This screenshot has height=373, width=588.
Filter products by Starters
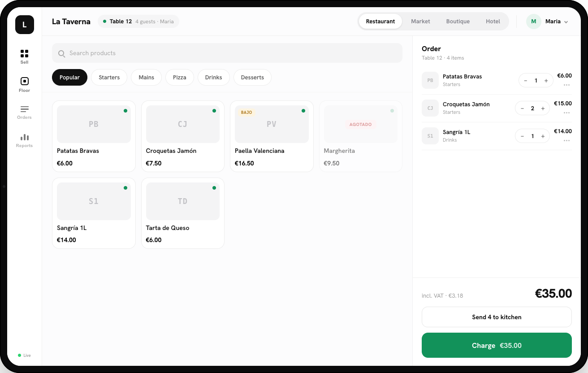coord(109,78)
